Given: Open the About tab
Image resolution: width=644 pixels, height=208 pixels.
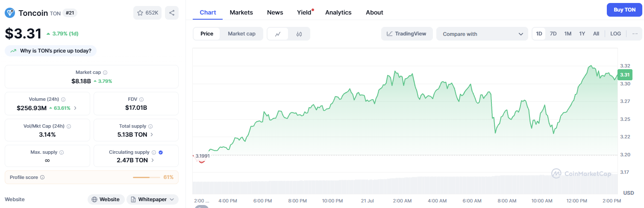Looking at the screenshot, I should coord(374,12).
